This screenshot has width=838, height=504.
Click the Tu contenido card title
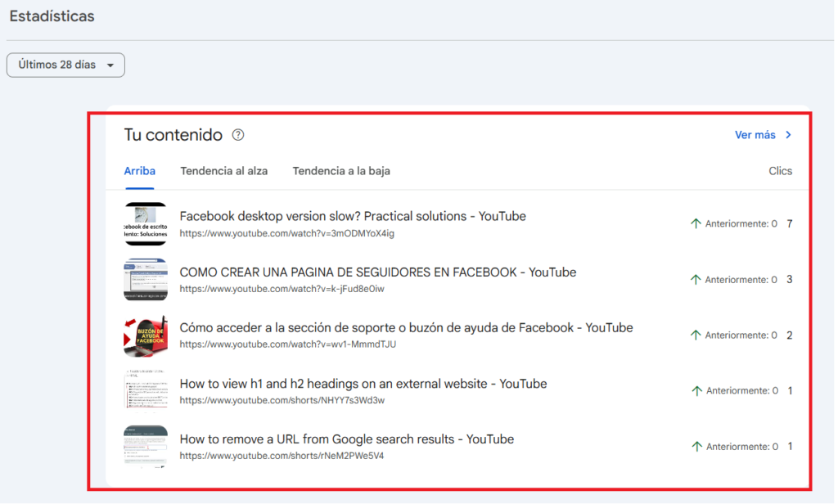click(173, 135)
